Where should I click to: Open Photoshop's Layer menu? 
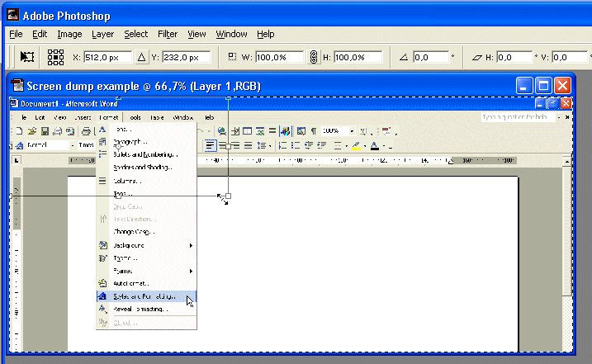coord(102,34)
